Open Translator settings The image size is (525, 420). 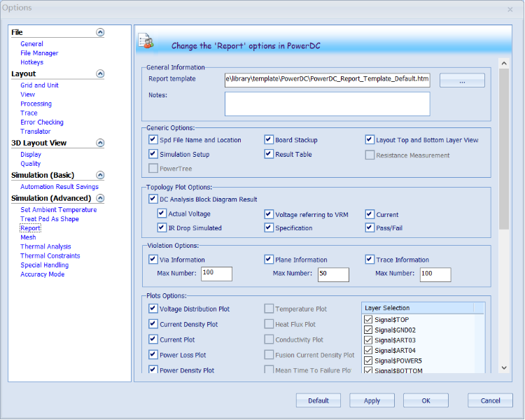click(x=36, y=132)
